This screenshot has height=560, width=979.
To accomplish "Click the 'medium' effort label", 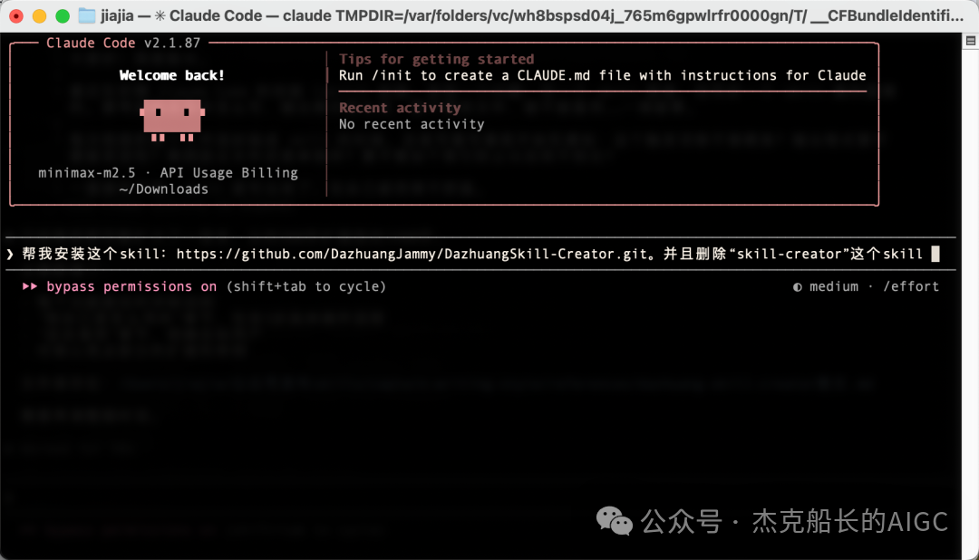I will click(834, 286).
